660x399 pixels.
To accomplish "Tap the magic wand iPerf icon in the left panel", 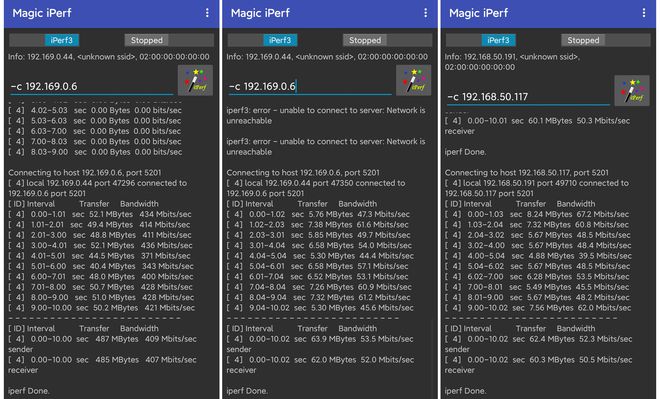I will (195, 80).
